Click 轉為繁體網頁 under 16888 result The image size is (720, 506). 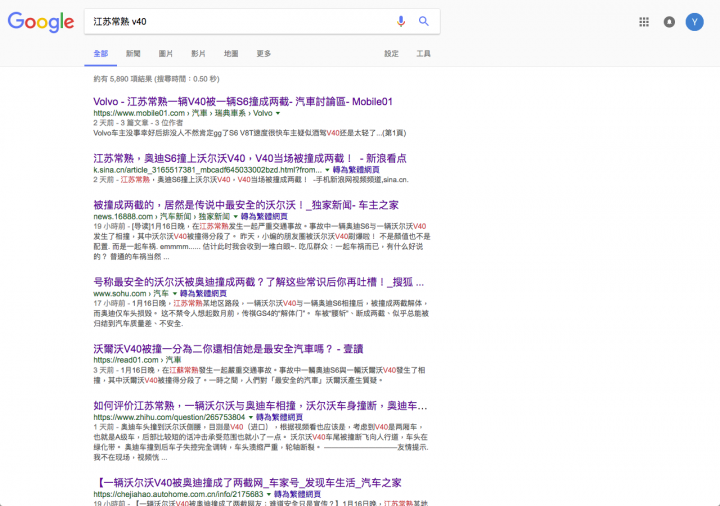pyautogui.click(x=264, y=216)
